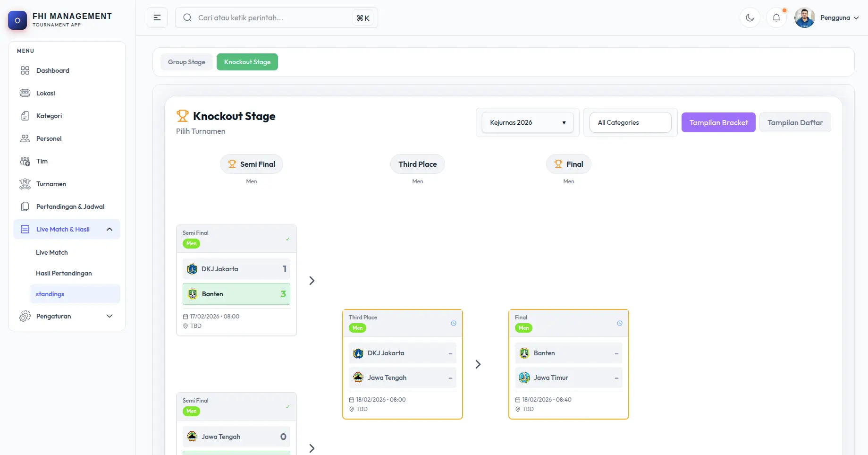Collapse the sidebar with the hamburger icon
868x455 pixels.
click(157, 18)
